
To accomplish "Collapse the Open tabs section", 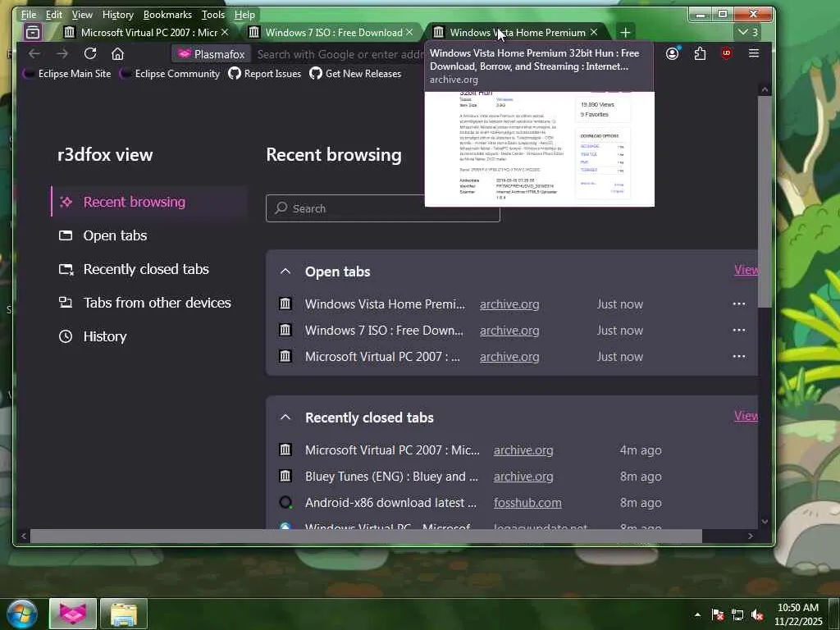I will (285, 272).
